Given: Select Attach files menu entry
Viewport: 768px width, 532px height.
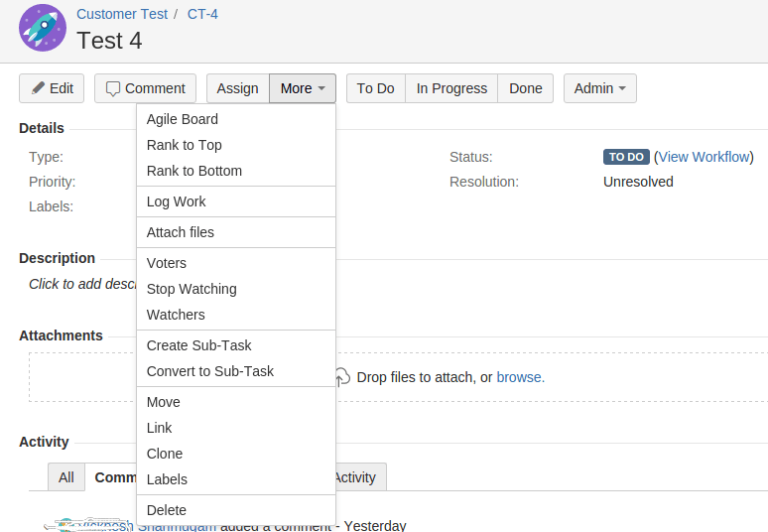Looking at the screenshot, I should click(x=181, y=232).
